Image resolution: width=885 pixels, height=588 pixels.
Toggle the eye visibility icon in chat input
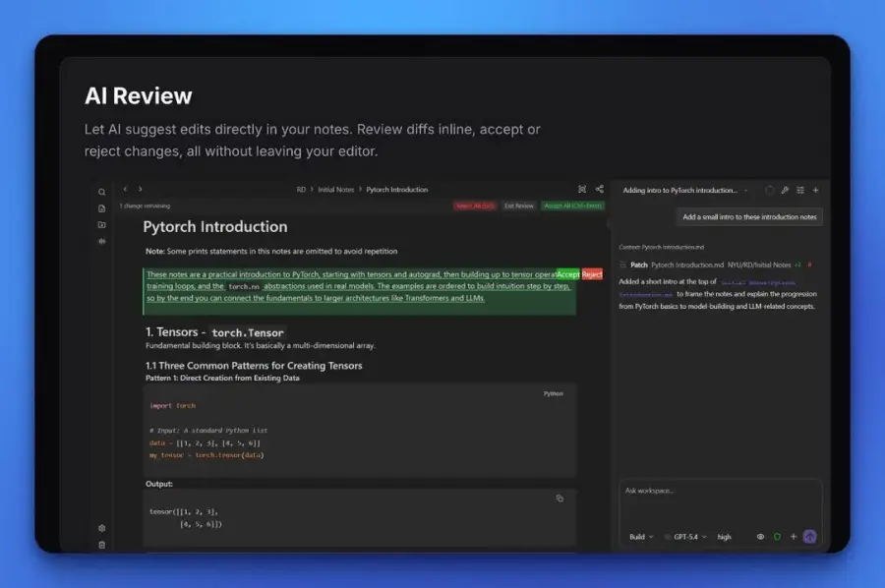760,537
